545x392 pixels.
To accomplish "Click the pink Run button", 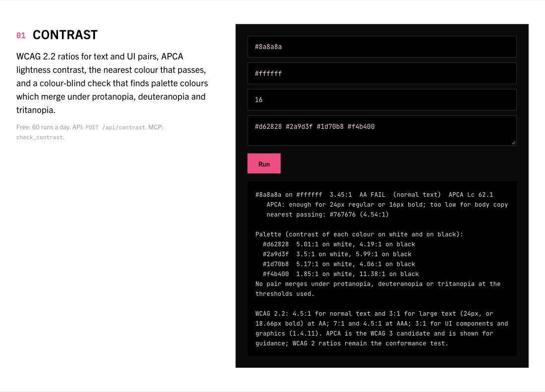I will (264, 164).
